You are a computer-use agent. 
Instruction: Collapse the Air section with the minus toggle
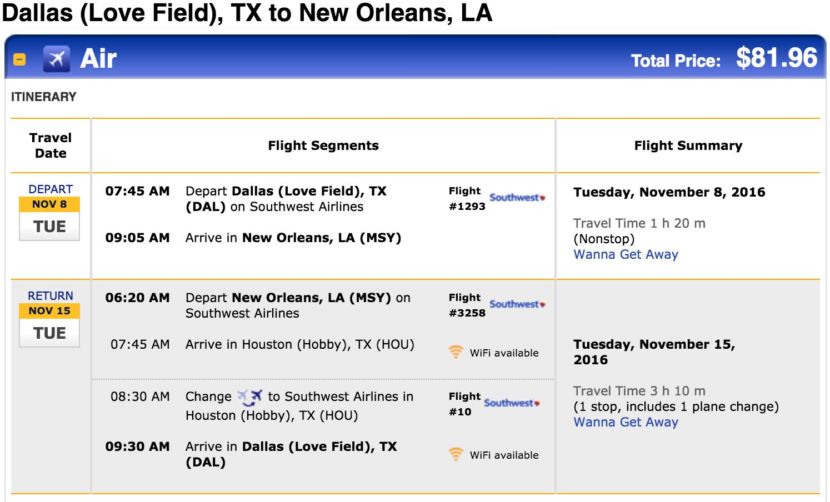click(x=20, y=59)
